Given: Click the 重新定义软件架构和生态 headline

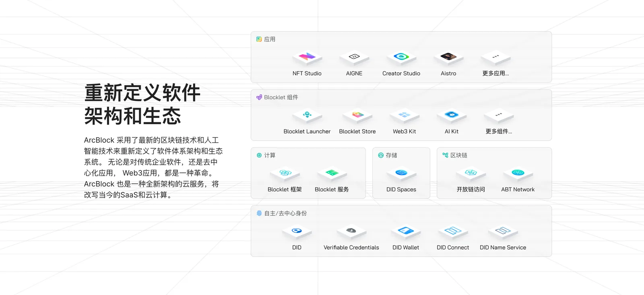Looking at the screenshot, I should click(142, 104).
